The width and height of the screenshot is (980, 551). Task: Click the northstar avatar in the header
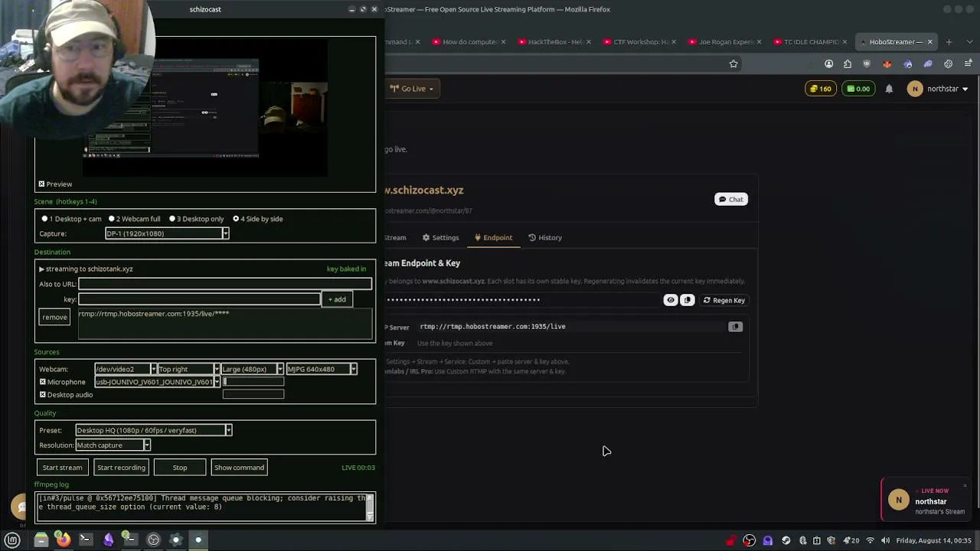pos(915,89)
